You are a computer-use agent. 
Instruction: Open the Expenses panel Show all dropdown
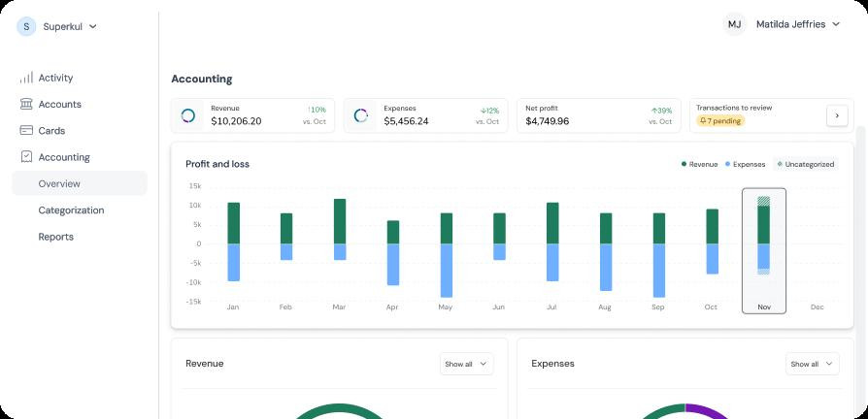click(x=812, y=364)
